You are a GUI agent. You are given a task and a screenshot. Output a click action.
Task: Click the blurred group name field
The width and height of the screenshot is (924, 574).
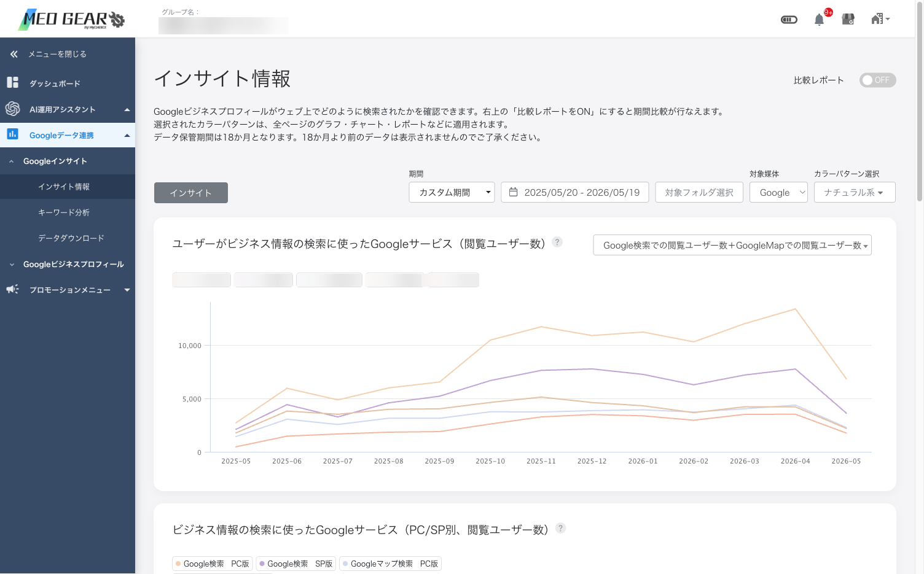coord(223,26)
